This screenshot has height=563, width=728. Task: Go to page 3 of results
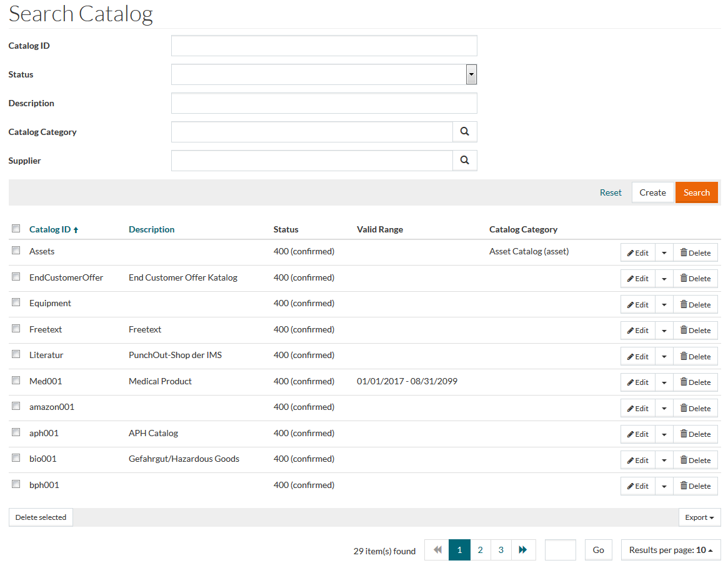click(x=501, y=550)
